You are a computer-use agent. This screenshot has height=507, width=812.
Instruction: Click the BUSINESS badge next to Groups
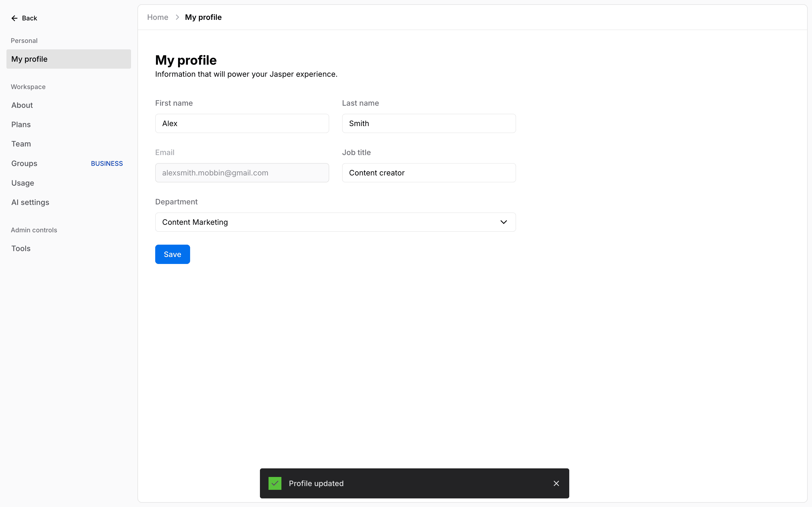(107, 163)
